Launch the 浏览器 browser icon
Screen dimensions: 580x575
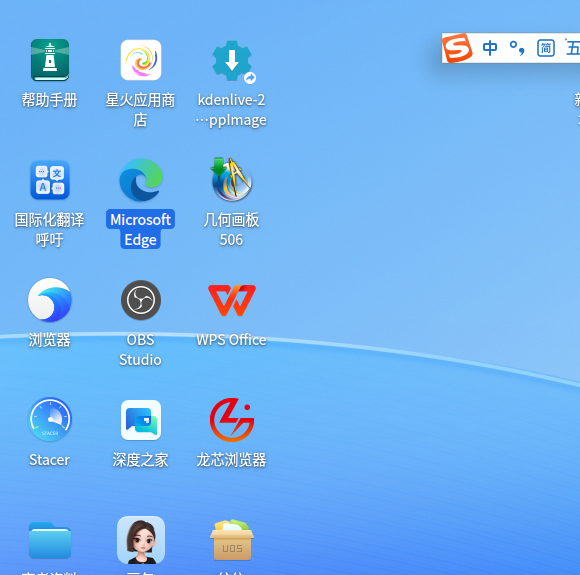50,300
